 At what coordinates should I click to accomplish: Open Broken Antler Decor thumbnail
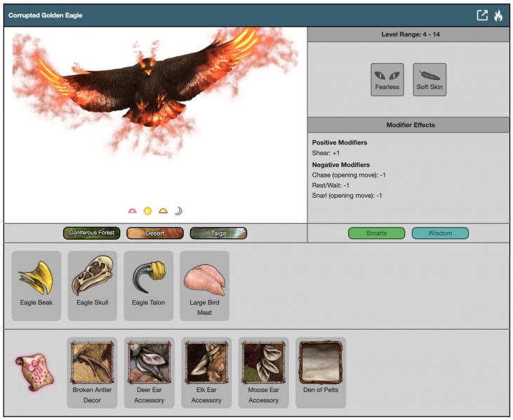coord(92,363)
